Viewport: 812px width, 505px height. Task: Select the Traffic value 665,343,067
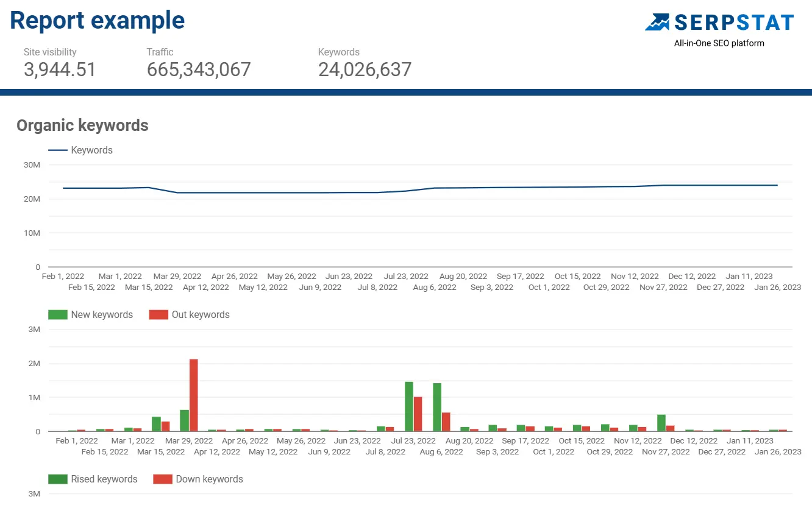point(199,69)
